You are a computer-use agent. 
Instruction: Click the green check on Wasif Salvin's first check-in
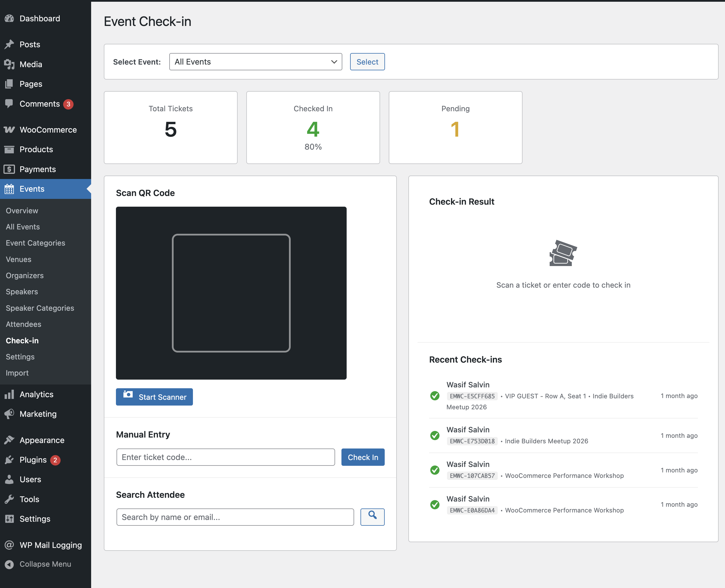click(x=435, y=396)
